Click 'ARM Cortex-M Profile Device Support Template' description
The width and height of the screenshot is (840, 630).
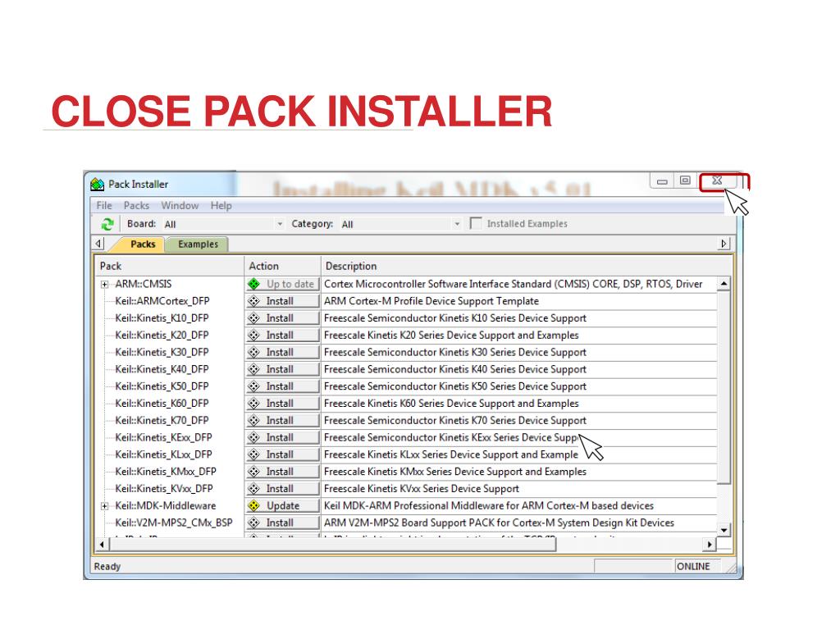point(431,301)
